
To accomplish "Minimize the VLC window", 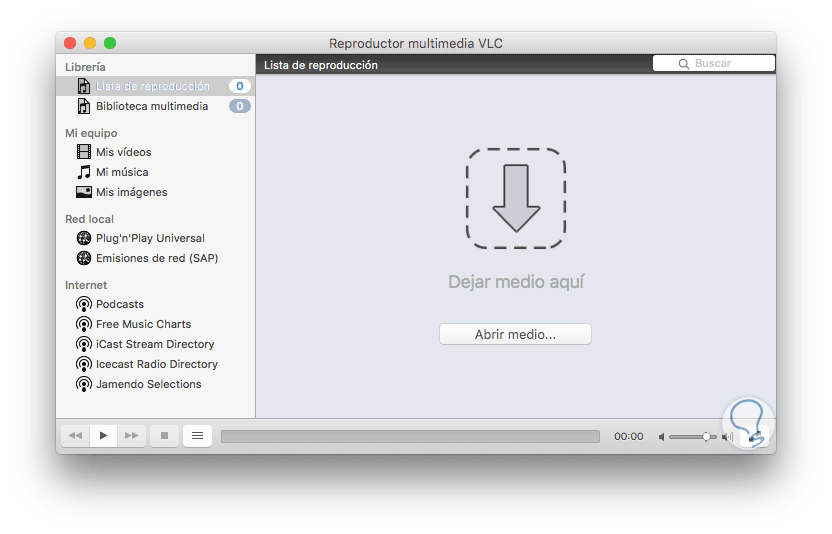I will coord(90,43).
